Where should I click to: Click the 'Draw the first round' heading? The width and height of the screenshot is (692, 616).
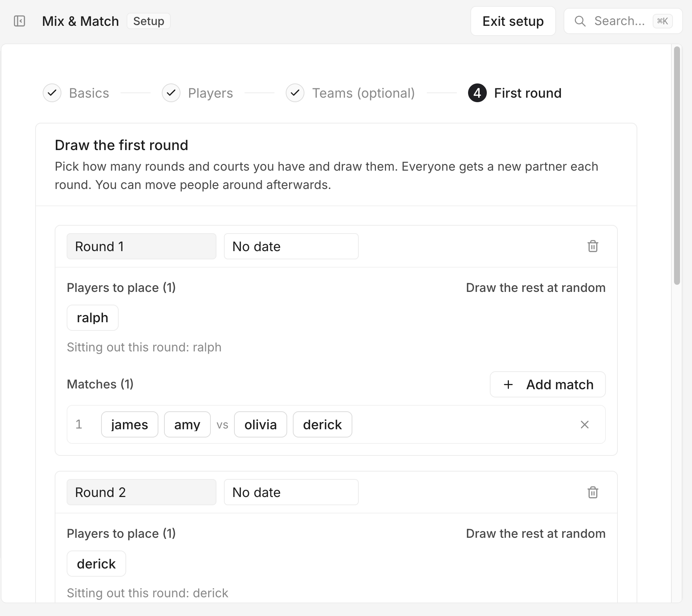pyautogui.click(x=121, y=145)
